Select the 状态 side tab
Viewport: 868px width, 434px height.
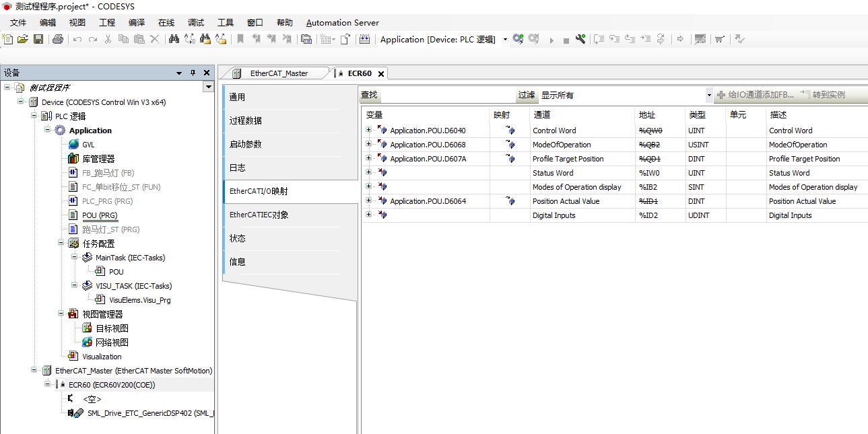pos(290,238)
